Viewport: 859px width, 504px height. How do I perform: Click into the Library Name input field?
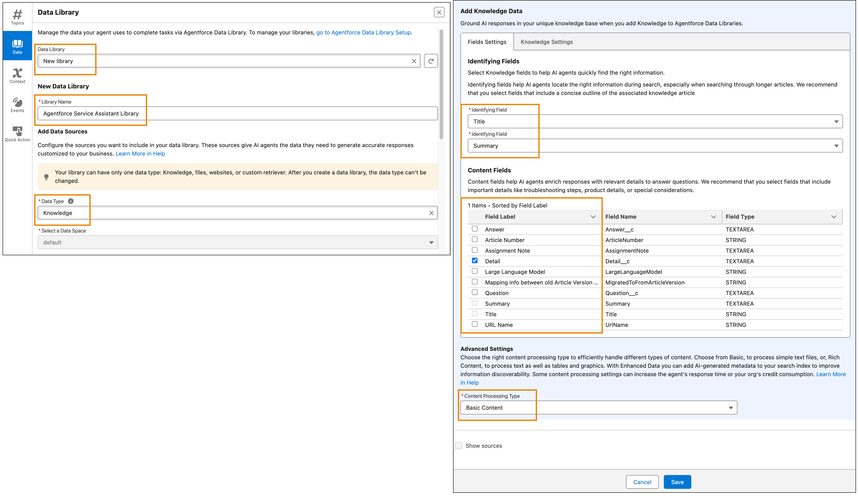click(x=237, y=114)
